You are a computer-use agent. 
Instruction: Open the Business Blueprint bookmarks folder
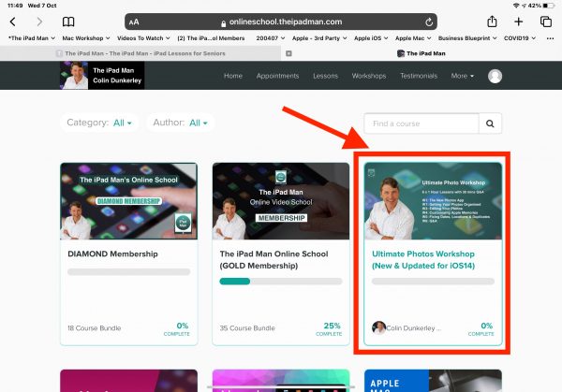(x=467, y=38)
